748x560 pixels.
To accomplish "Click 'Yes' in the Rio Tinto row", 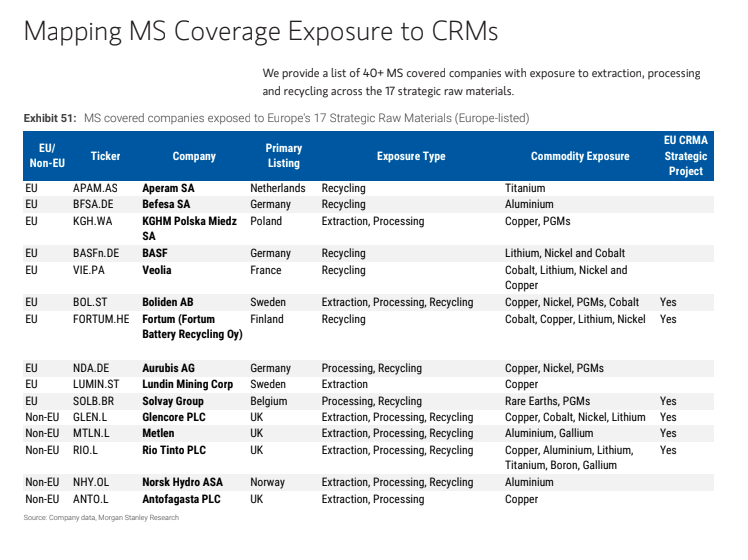I will coord(668,451).
